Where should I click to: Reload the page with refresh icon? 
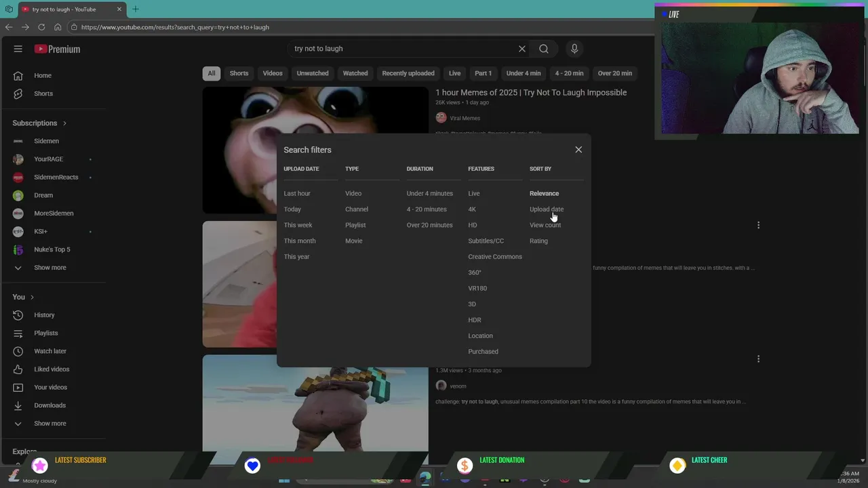click(x=41, y=27)
